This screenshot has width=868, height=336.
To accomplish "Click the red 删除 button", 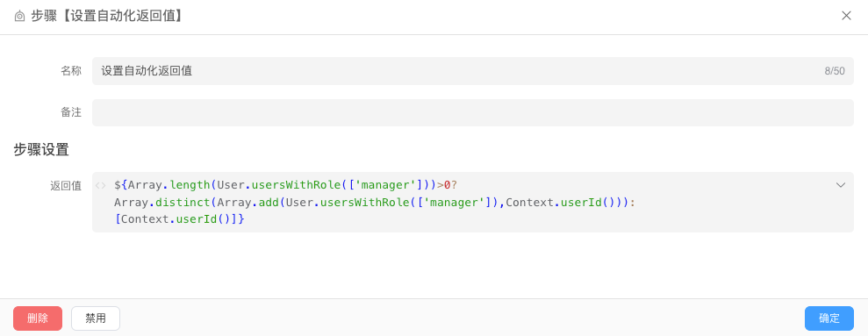I will coord(38,318).
